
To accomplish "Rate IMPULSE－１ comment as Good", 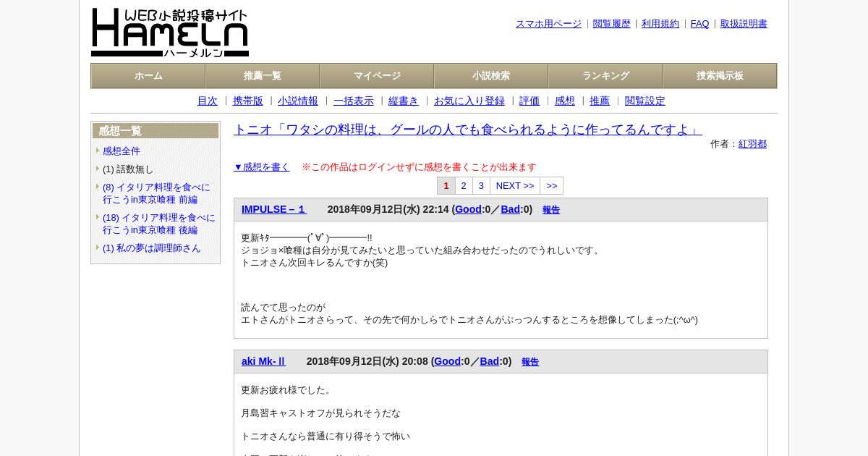I will (x=468, y=209).
